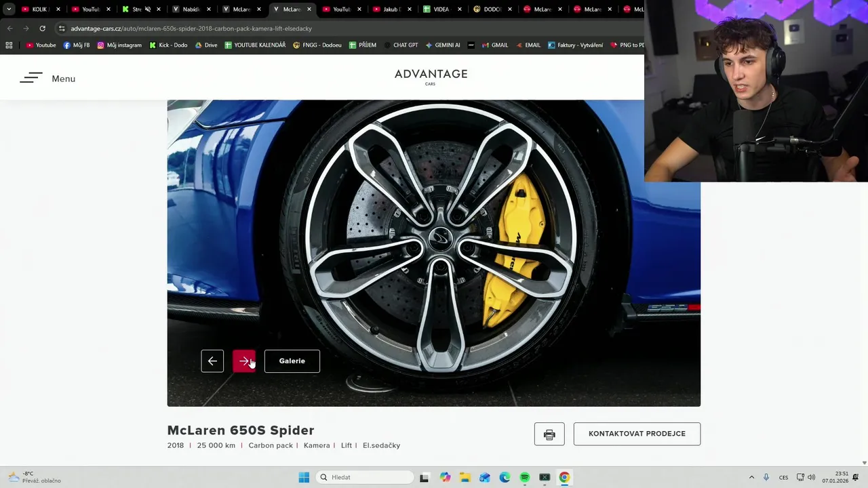Open the PŘÍJEM bookmark

pyautogui.click(x=363, y=45)
